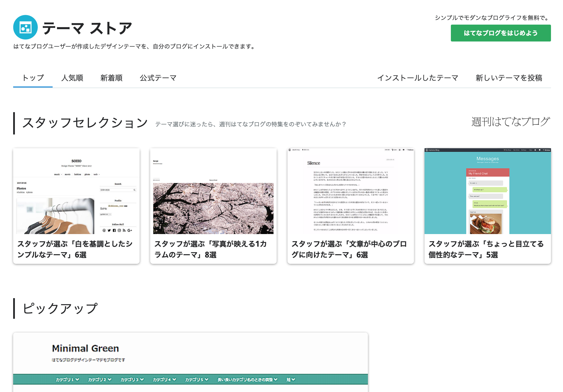Image resolution: width=563 pixels, height=392 pixels.
Task: Open 「ちょっと目立てる個性的なテーマ」5選 article
Action: pyautogui.click(x=486, y=249)
